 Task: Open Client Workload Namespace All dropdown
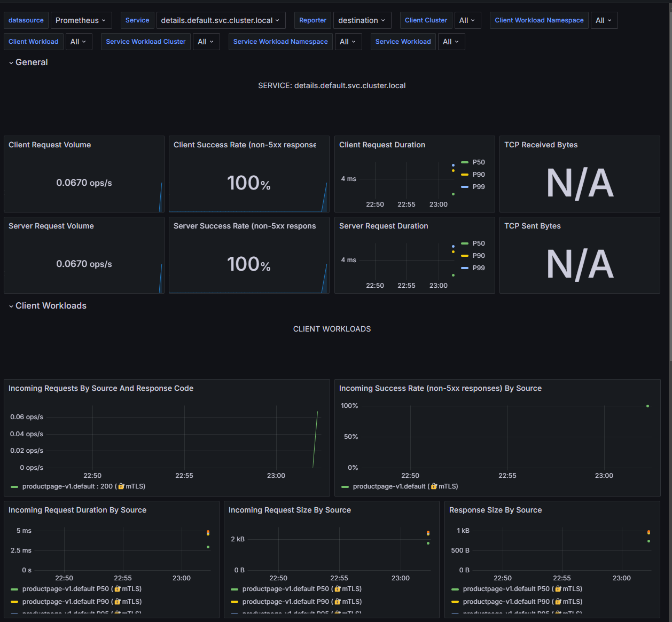click(x=604, y=20)
